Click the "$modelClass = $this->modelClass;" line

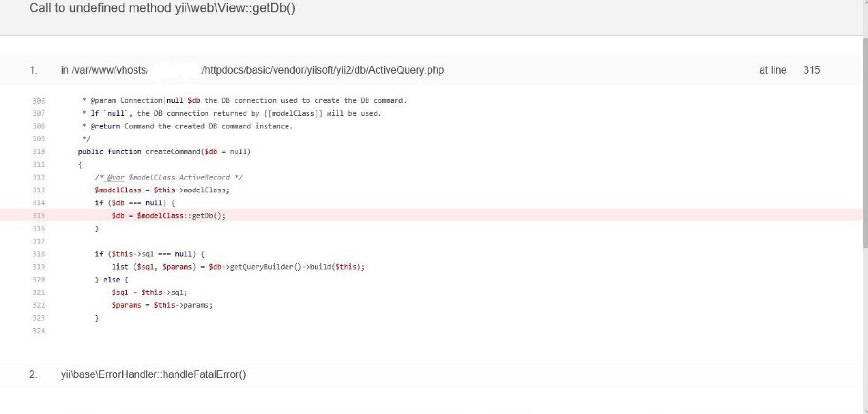162,190
